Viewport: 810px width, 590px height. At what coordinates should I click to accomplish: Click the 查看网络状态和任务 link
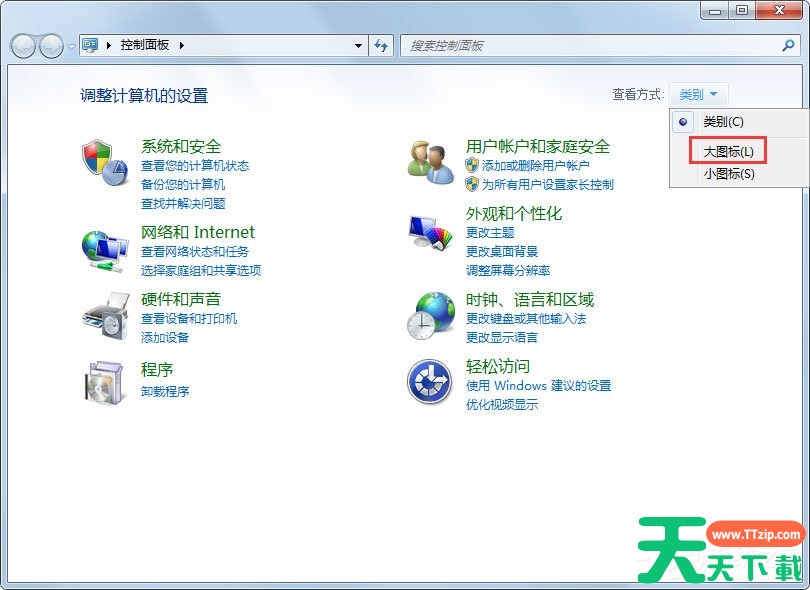pos(195,251)
